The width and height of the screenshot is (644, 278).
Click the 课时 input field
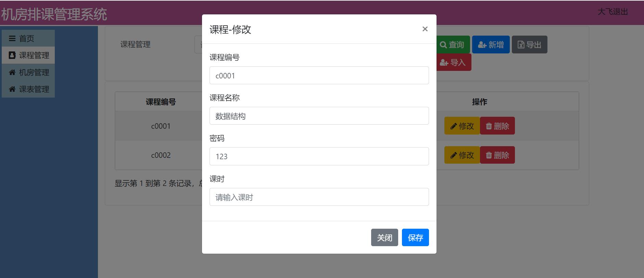click(x=319, y=197)
